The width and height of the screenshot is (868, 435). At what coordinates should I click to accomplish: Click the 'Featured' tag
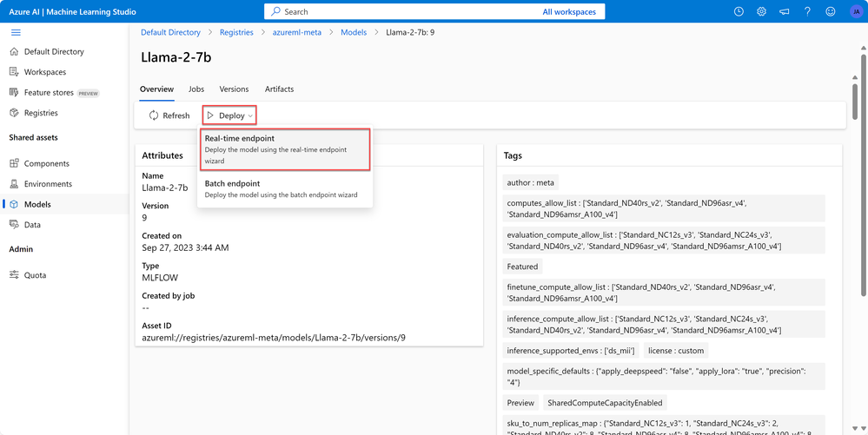coord(522,267)
